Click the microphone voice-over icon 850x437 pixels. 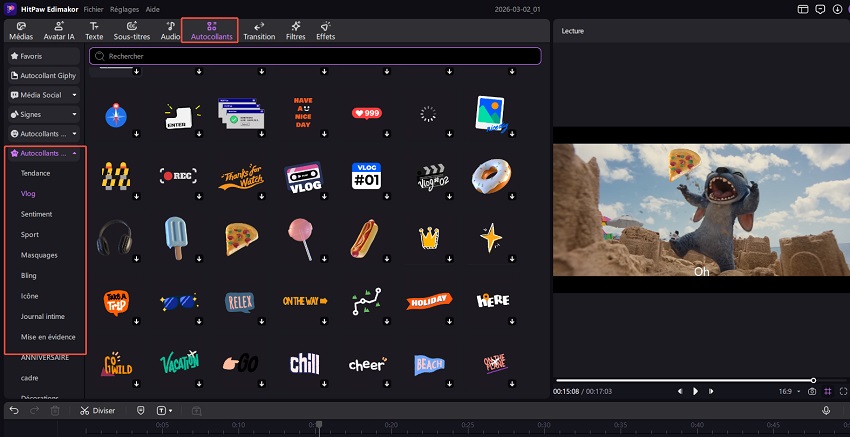(826, 410)
